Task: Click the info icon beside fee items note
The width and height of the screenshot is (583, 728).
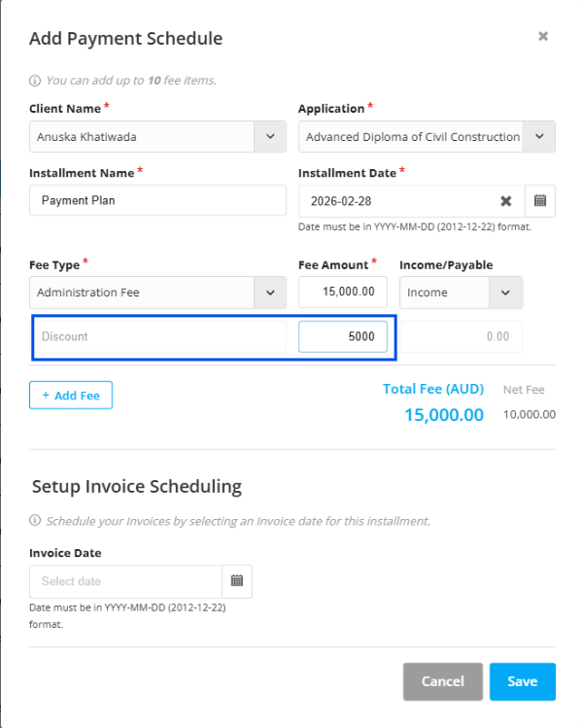Action: (35, 81)
